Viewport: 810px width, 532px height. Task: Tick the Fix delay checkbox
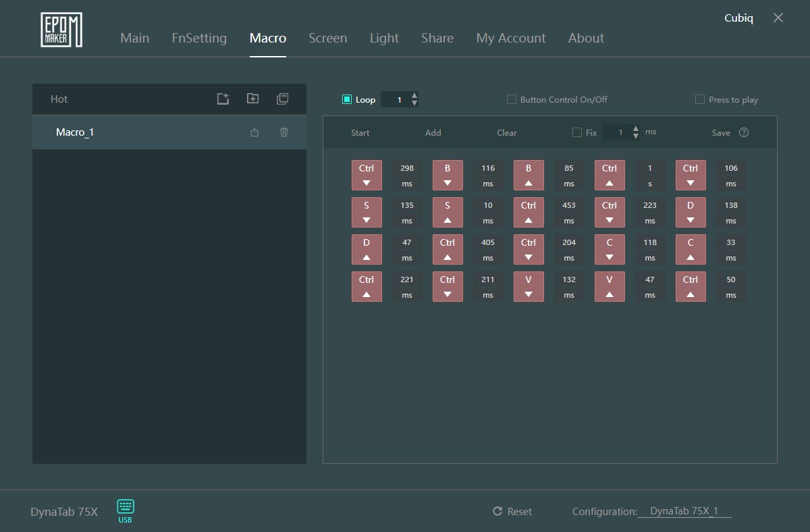[577, 132]
